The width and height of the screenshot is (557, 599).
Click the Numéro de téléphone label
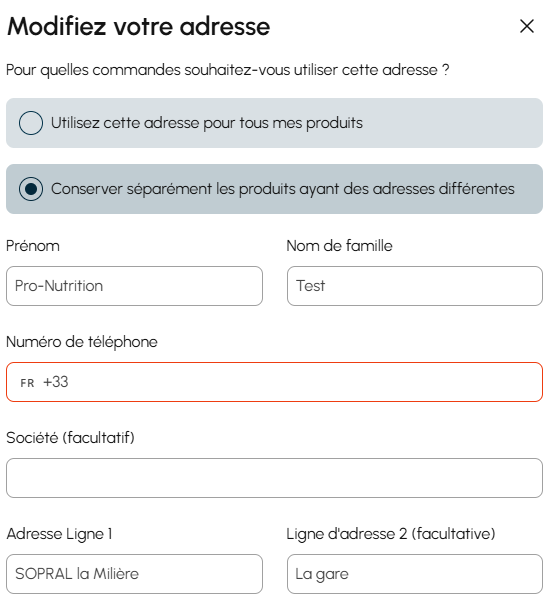[x=82, y=342]
